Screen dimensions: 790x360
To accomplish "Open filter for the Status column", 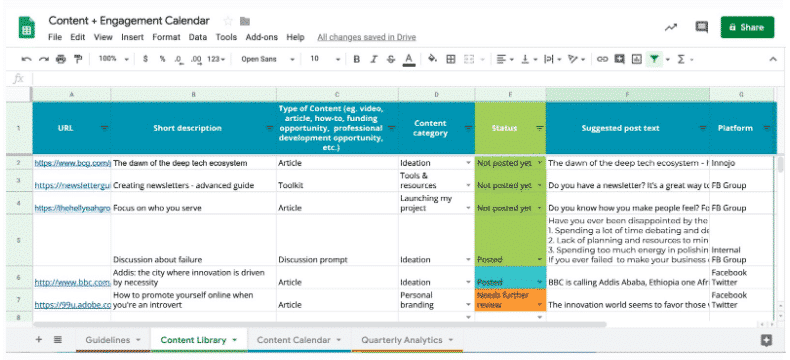I will pyautogui.click(x=539, y=128).
